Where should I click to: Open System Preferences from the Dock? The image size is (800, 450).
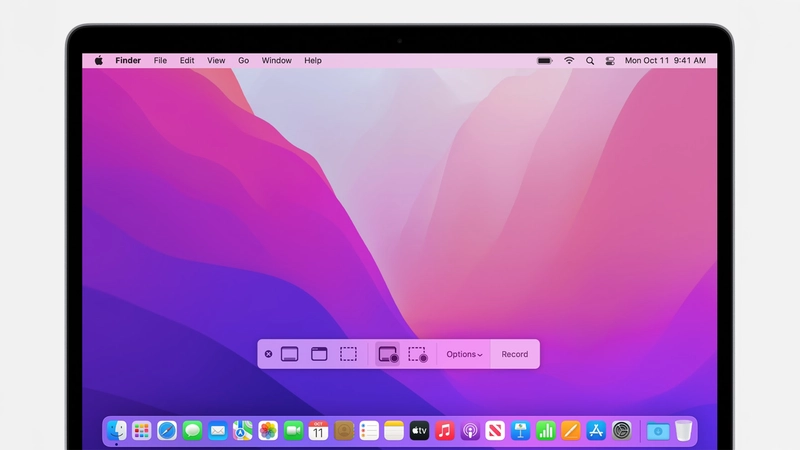621,431
